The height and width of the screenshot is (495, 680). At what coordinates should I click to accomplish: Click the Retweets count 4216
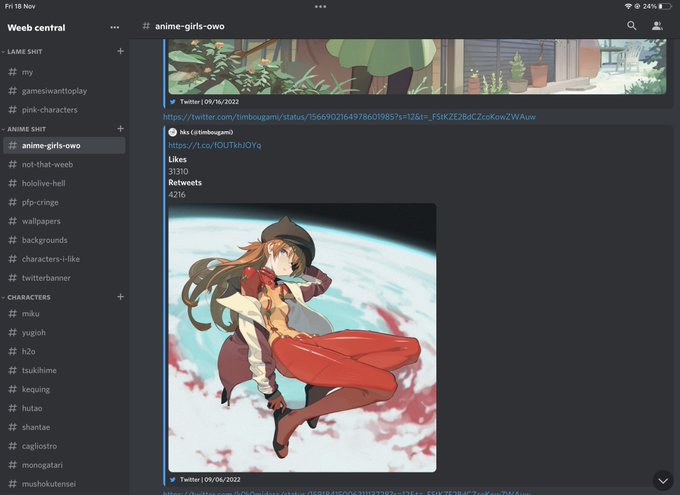tap(177, 195)
